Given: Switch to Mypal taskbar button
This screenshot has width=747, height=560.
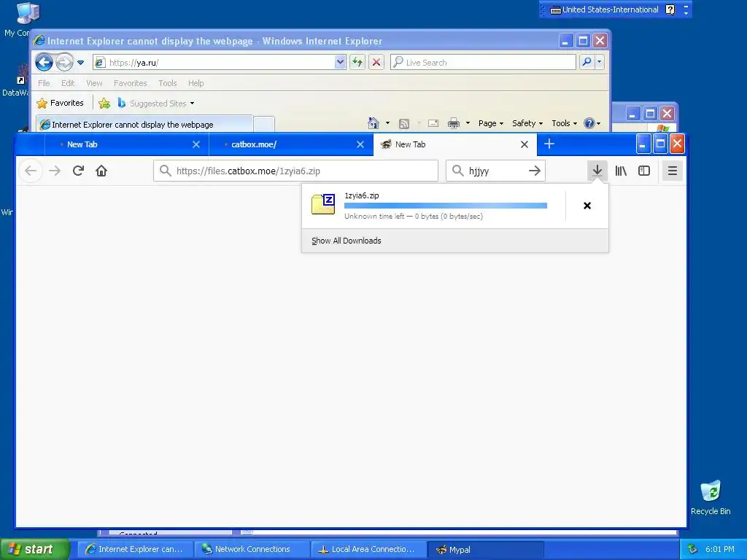Looking at the screenshot, I should pyautogui.click(x=486, y=549).
